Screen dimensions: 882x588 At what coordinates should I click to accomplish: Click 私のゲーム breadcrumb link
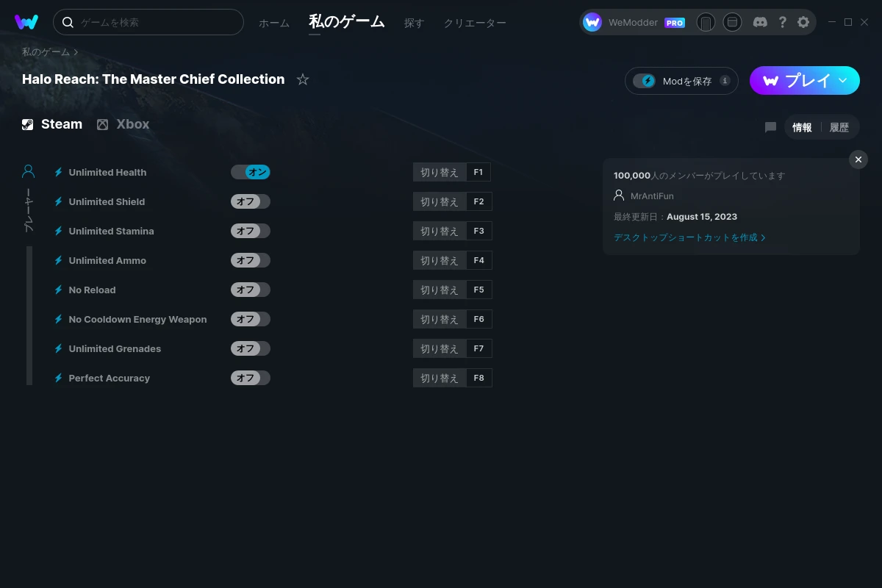(x=46, y=52)
